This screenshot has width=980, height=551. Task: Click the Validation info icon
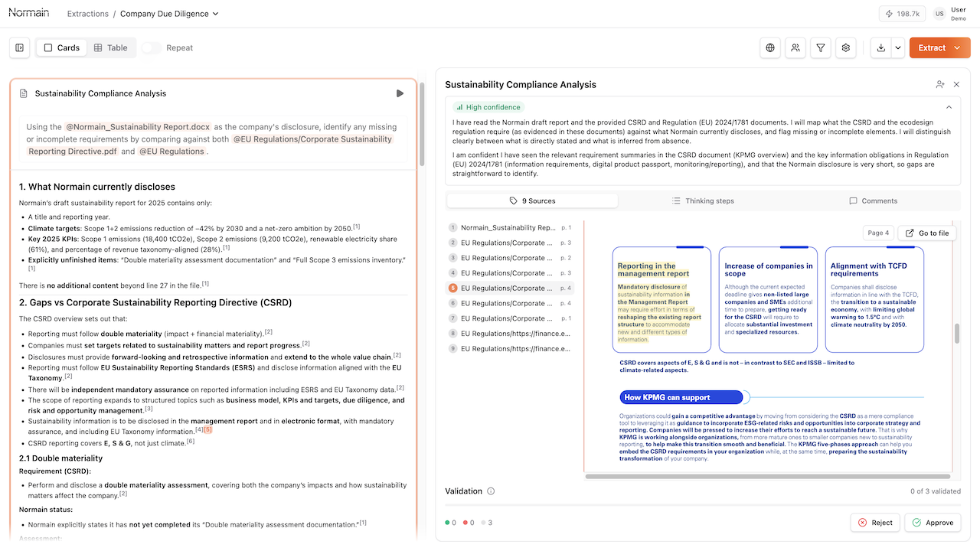tap(491, 491)
